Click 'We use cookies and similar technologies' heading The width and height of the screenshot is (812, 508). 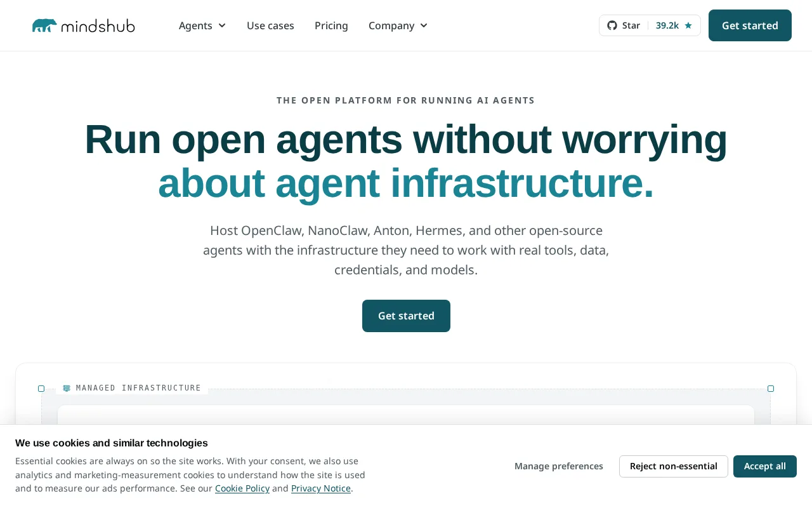112,443
